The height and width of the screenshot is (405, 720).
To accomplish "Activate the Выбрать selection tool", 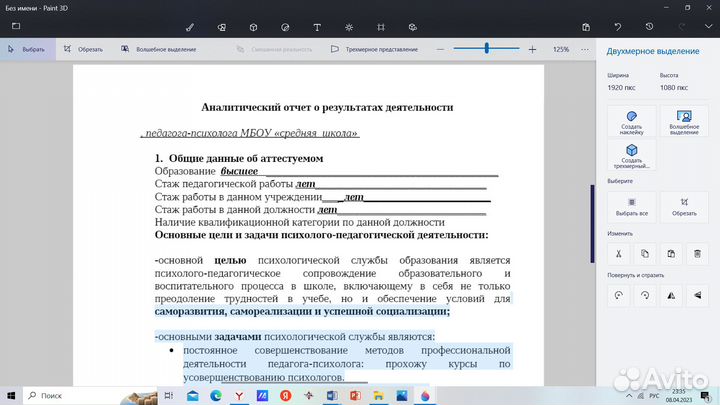I will point(28,49).
